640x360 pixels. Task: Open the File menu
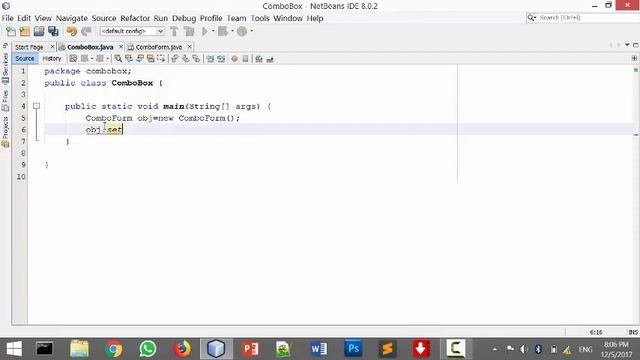[7, 18]
